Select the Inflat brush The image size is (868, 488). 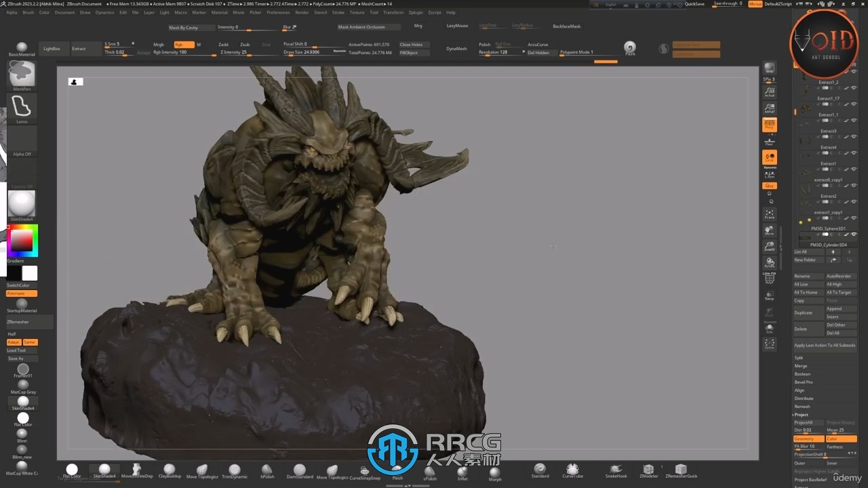point(462,472)
